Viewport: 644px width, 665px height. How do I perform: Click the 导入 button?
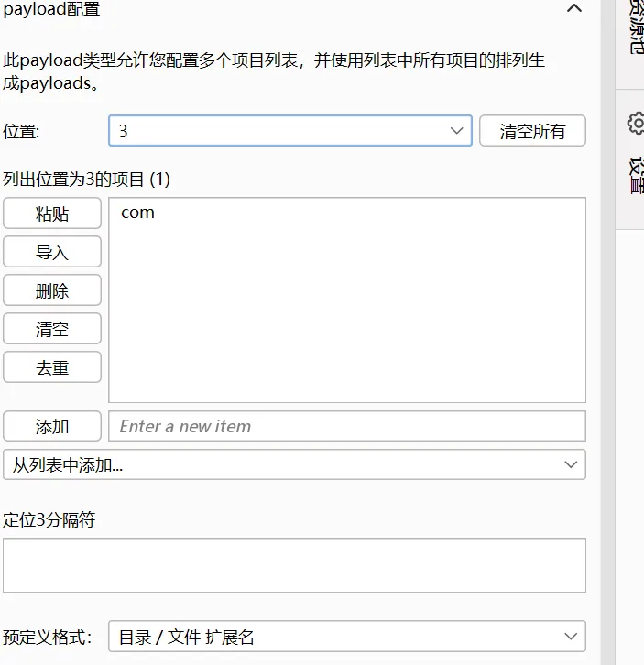[52, 253]
